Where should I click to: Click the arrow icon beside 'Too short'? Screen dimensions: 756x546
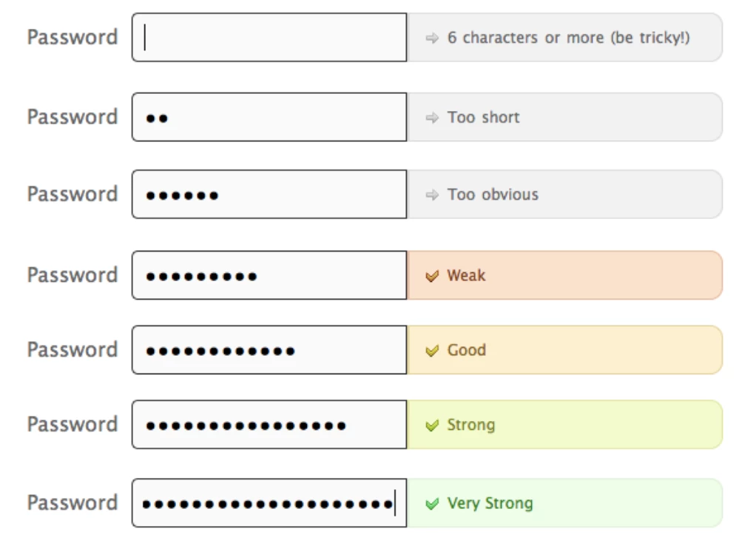pyautogui.click(x=432, y=118)
